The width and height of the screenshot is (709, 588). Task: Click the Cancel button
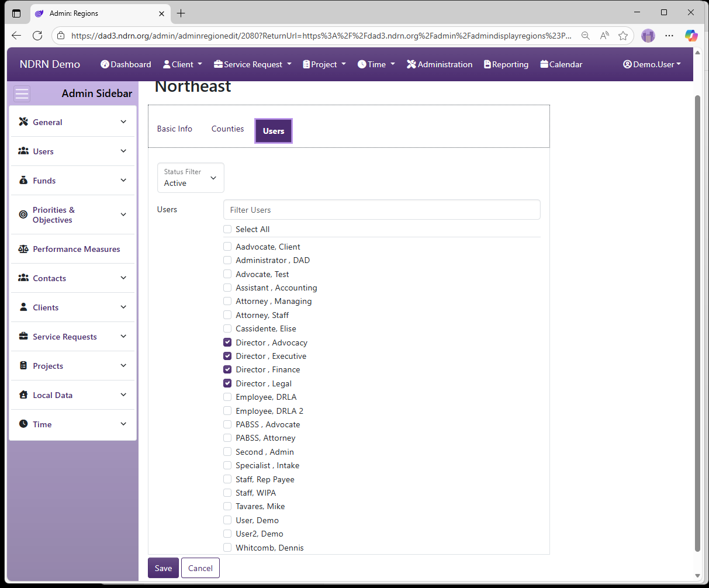(200, 568)
